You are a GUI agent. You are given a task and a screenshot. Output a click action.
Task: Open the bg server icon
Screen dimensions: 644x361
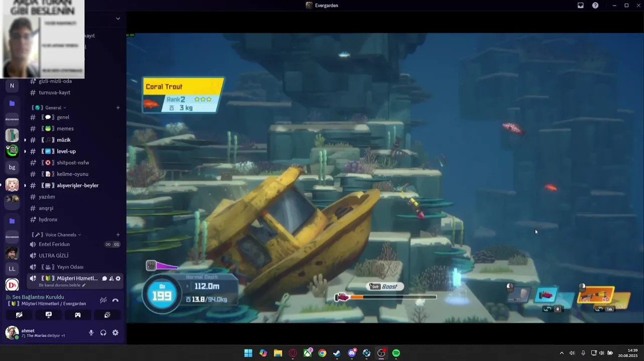12,167
